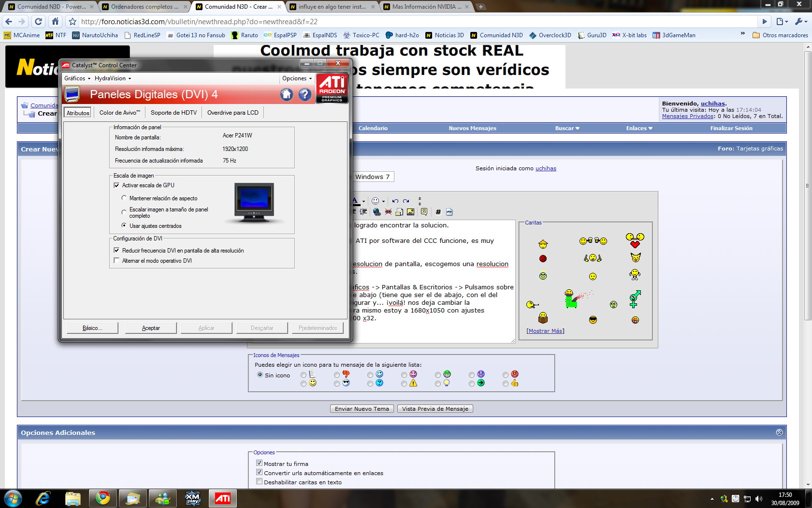Click the ATI Radeon logo

333,89
